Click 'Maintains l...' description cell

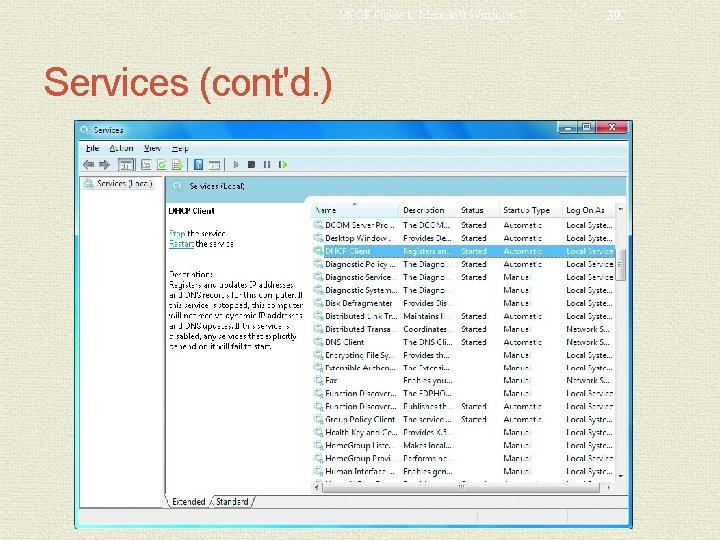(x=427, y=316)
